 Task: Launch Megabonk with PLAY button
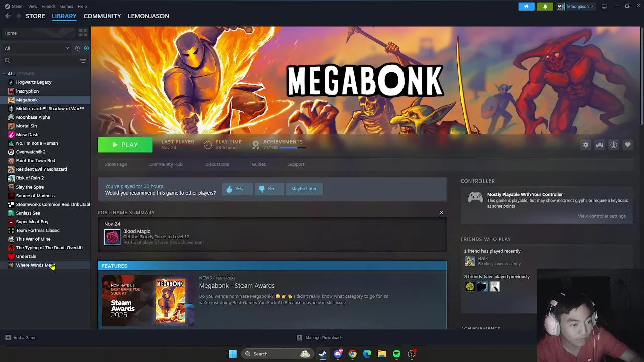(x=125, y=145)
